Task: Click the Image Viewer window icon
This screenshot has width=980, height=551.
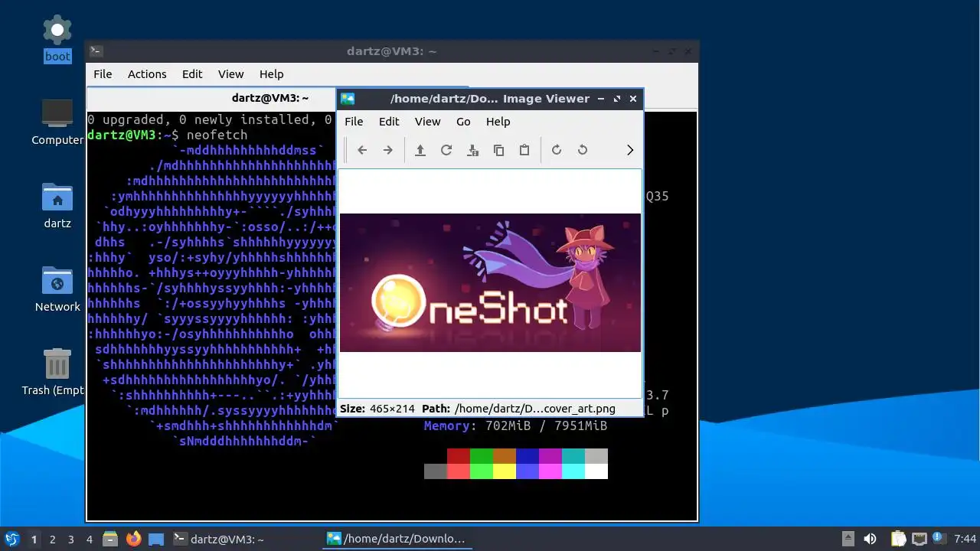Action: point(348,99)
